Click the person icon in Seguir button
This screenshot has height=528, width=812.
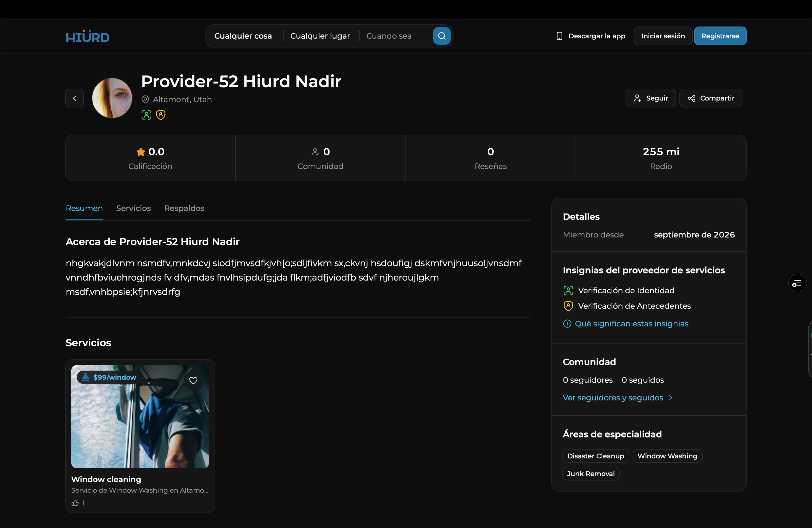point(637,98)
